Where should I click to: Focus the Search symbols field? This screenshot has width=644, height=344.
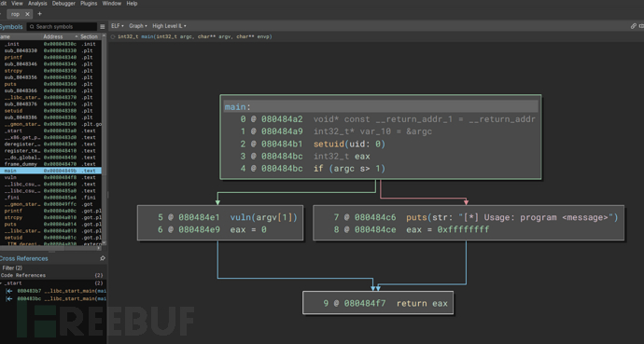pyautogui.click(x=62, y=27)
